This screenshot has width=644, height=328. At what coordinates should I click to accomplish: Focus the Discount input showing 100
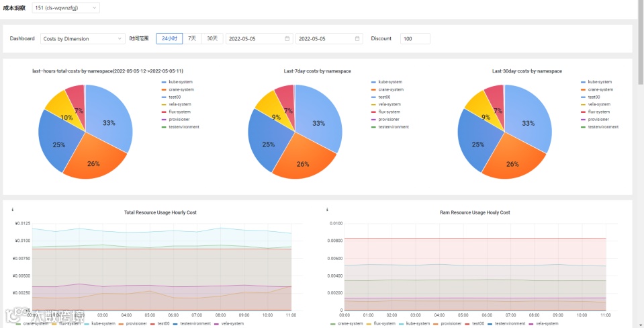point(415,38)
